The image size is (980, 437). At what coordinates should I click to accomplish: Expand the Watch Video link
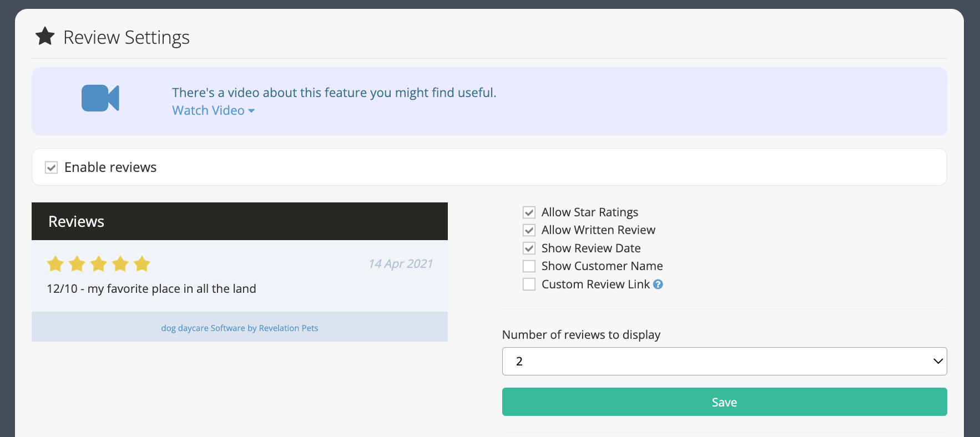pyautogui.click(x=213, y=110)
